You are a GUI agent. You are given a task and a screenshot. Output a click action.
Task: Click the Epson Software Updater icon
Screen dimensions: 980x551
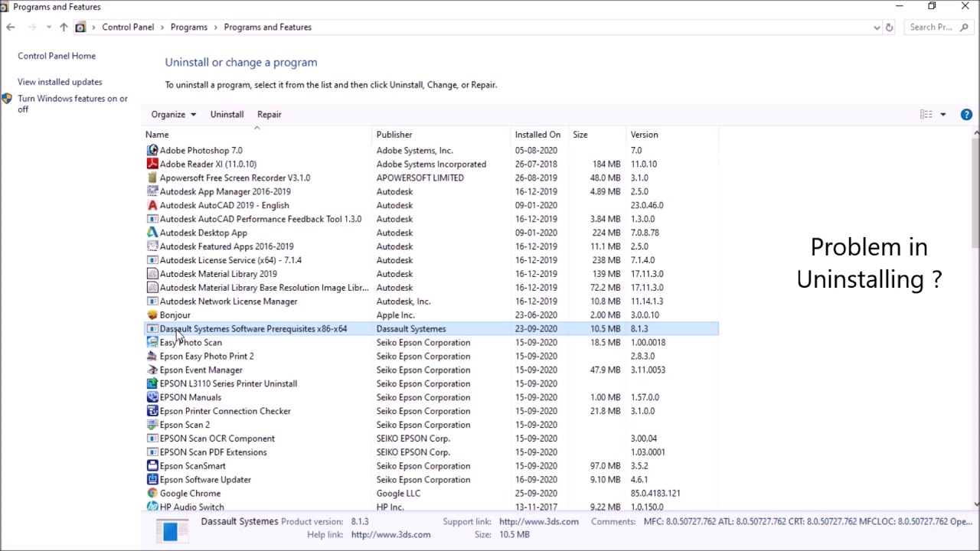152,480
